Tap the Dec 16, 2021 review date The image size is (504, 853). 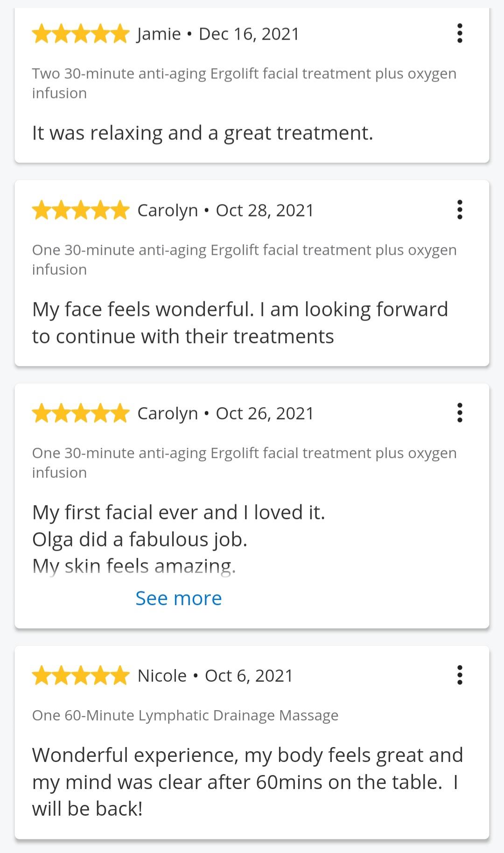pyautogui.click(x=249, y=34)
